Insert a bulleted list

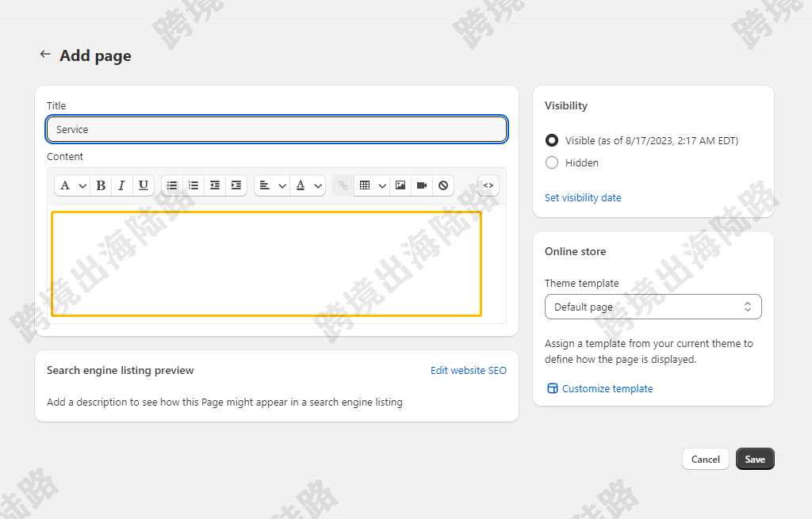coord(172,185)
